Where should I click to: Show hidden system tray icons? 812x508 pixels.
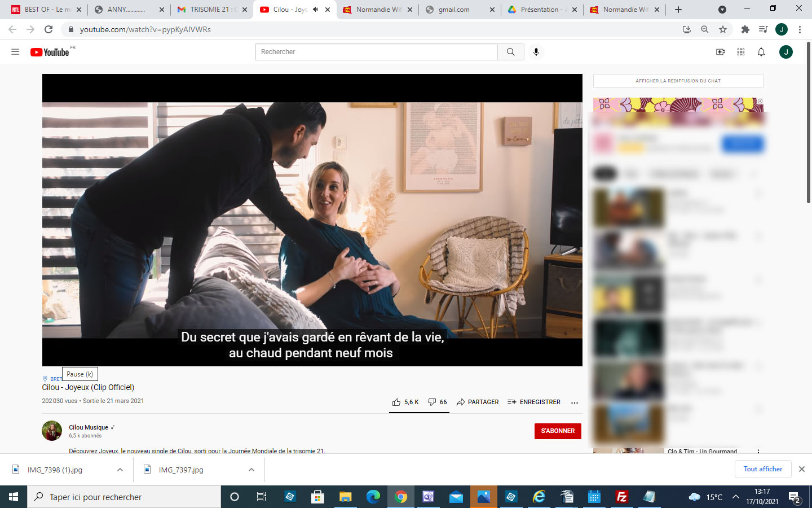coord(736,497)
